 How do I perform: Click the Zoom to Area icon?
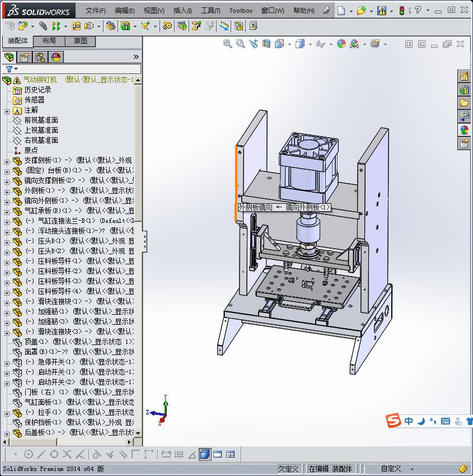[x=241, y=44]
